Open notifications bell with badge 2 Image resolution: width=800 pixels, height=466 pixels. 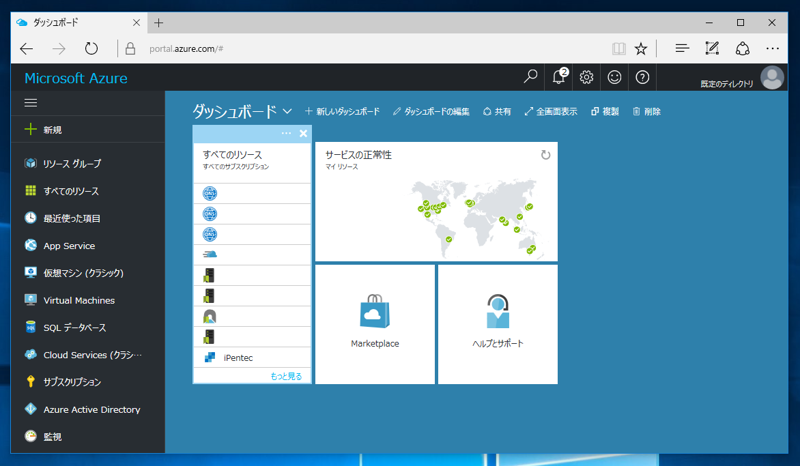pos(559,77)
